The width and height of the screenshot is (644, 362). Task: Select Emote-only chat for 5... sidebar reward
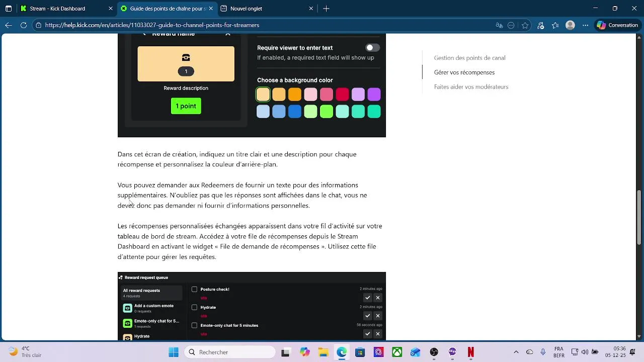tap(151, 323)
